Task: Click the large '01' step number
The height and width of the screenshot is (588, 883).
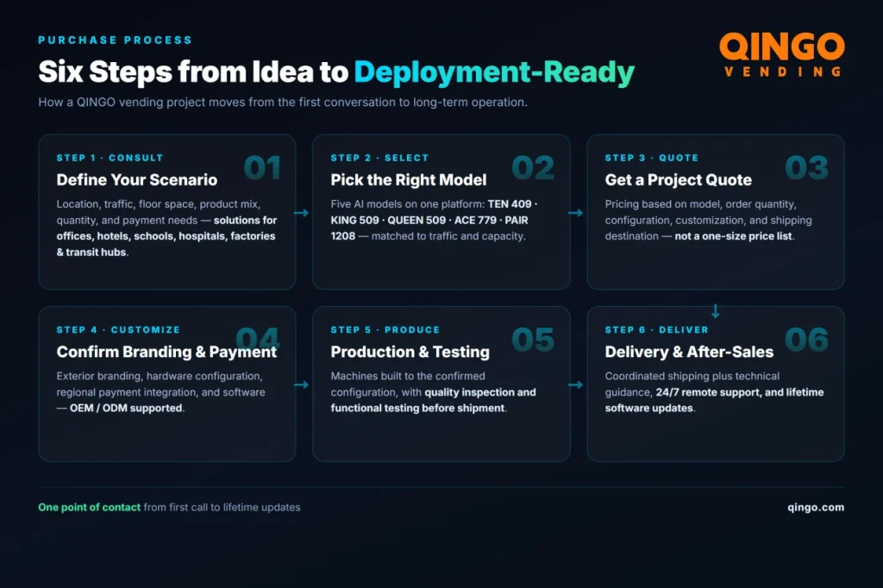Action: [x=262, y=167]
